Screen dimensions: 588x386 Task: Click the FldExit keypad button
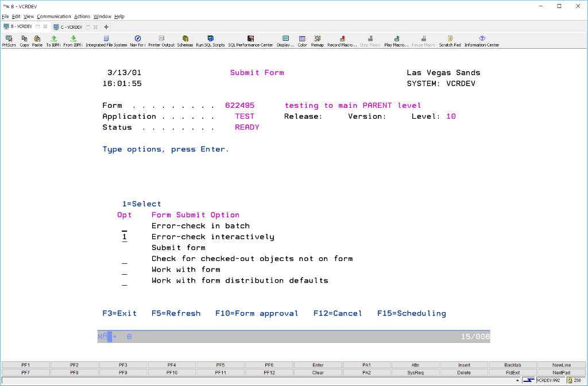point(513,373)
